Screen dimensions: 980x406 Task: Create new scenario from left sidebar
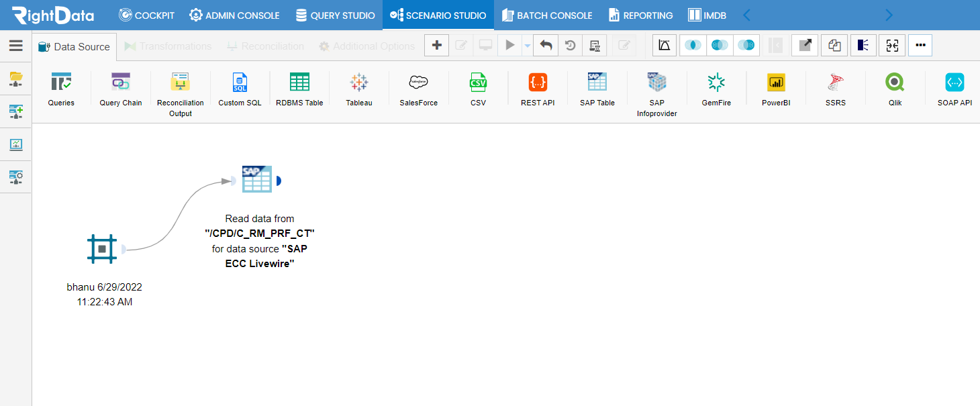coord(16,111)
